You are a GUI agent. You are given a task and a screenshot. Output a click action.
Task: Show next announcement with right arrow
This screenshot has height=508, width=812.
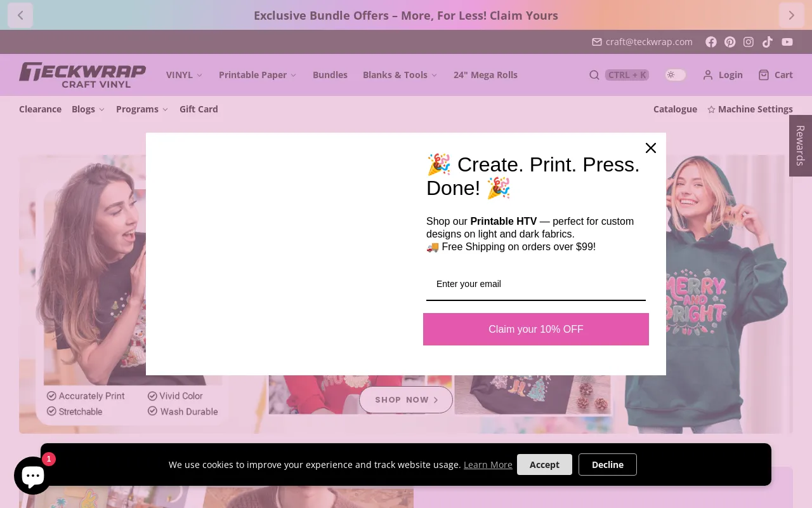791,15
